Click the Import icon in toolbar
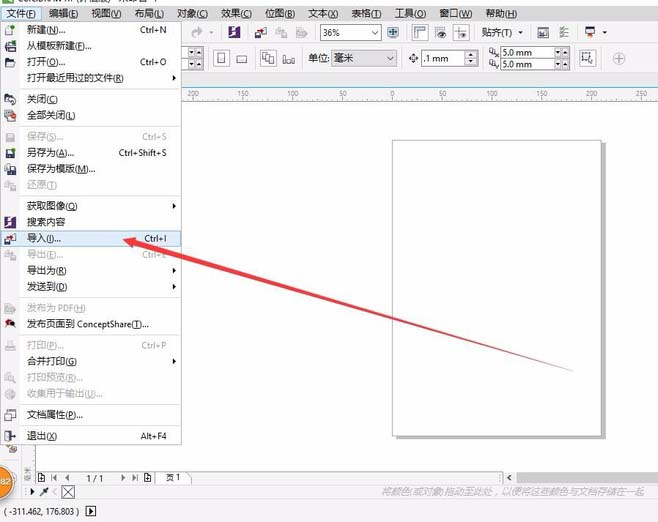 pos(261,32)
